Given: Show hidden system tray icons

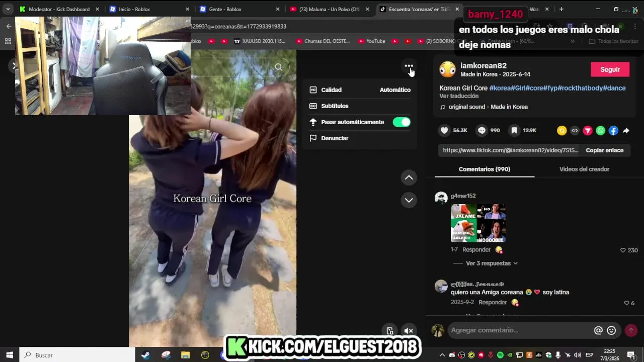Looking at the screenshot, I should [x=442, y=355].
